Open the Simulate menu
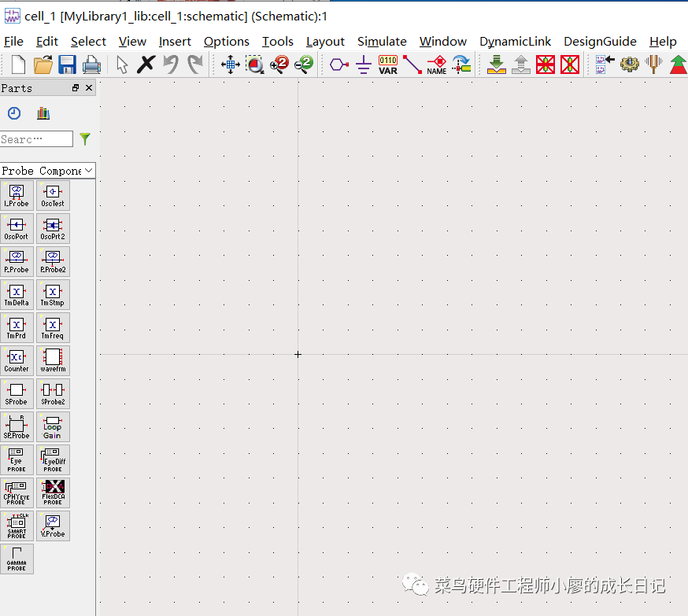 point(382,42)
